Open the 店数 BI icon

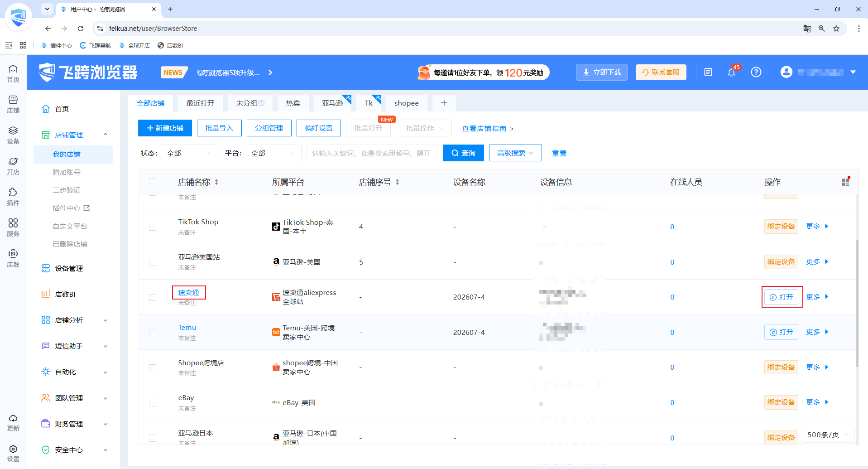[x=13, y=258]
